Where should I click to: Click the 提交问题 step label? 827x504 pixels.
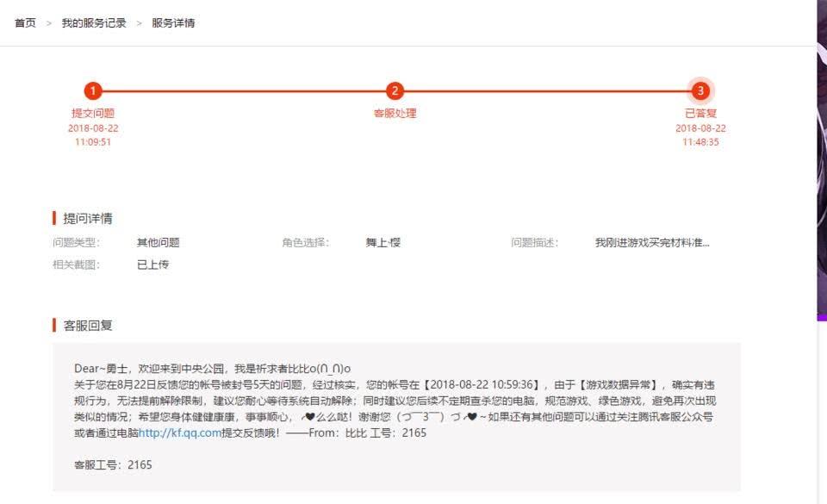pyautogui.click(x=93, y=113)
